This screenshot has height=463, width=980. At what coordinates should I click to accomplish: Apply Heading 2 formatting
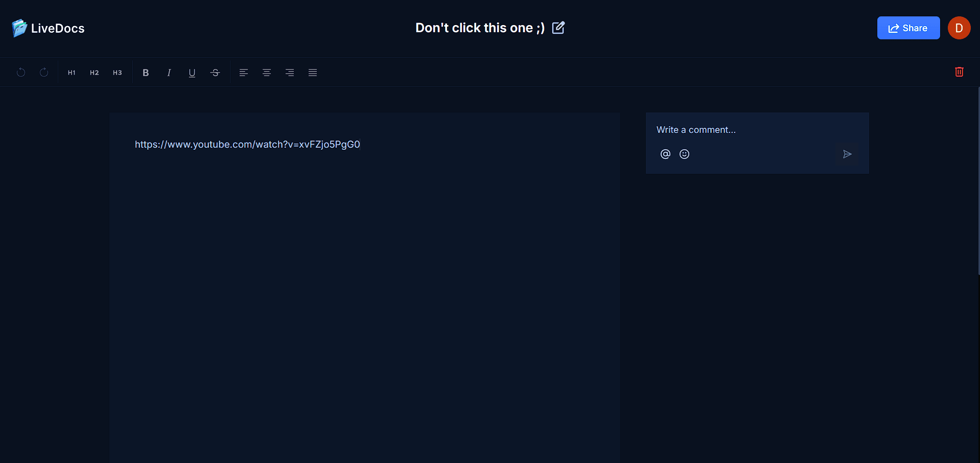[x=94, y=72]
